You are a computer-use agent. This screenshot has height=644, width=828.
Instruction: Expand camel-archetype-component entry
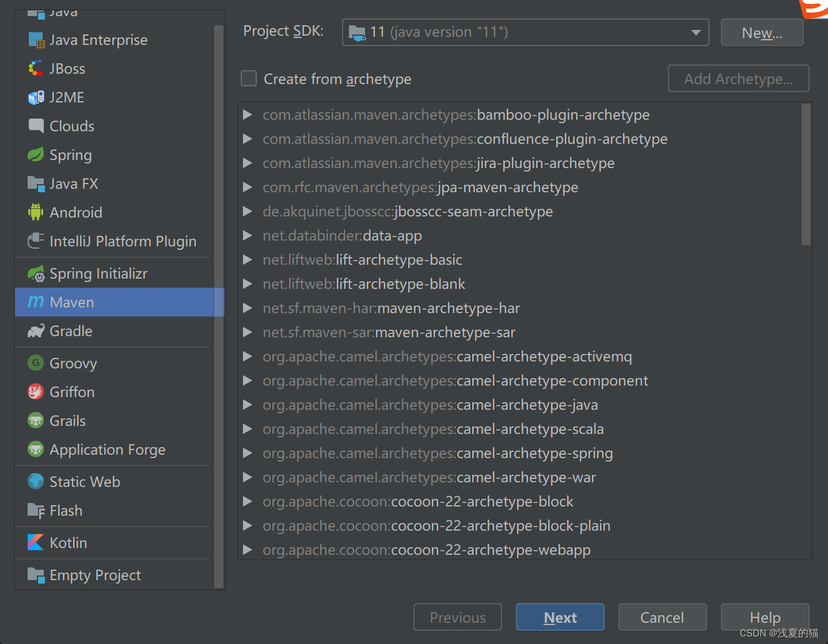248,380
